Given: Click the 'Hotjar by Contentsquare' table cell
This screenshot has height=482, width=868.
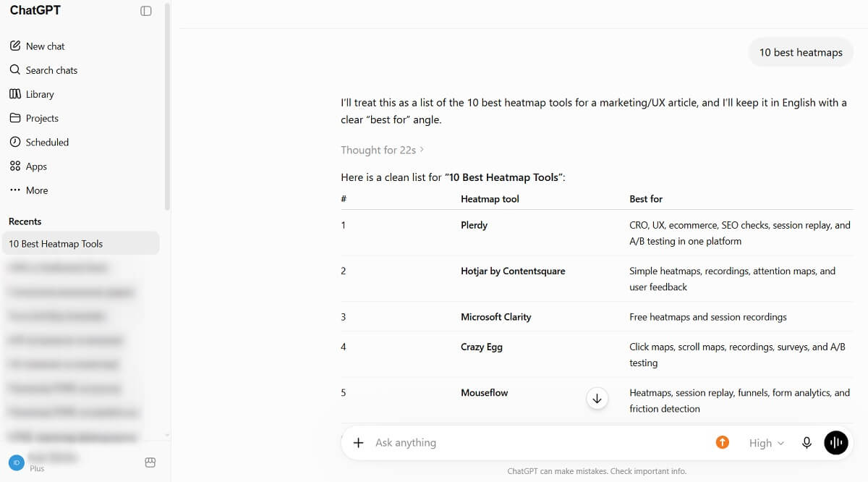Looking at the screenshot, I should pos(513,271).
